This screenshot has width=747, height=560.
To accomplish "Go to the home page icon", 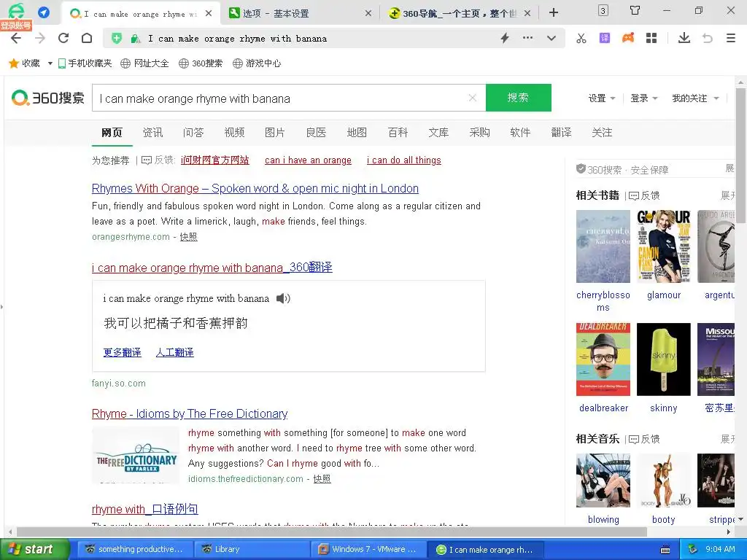I will click(x=87, y=38).
